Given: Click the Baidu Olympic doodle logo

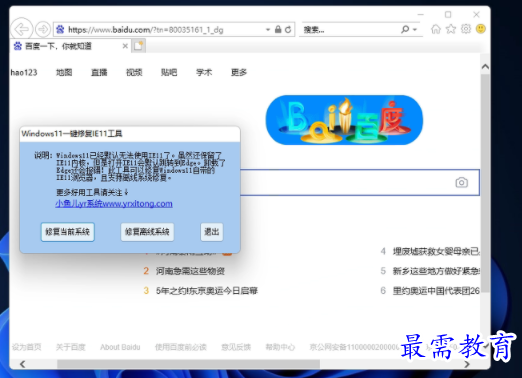Looking at the screenshot, I should [x=344, y=120].
